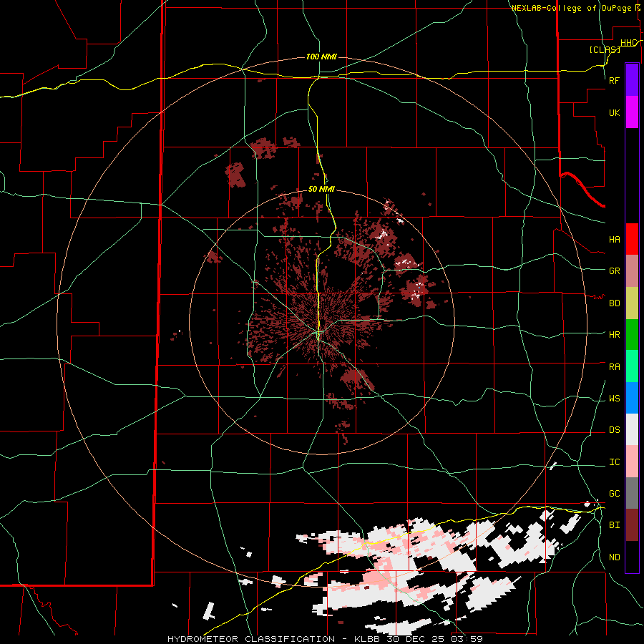Click the GC legend label
The image size is (644, 644).
point(615,494)
